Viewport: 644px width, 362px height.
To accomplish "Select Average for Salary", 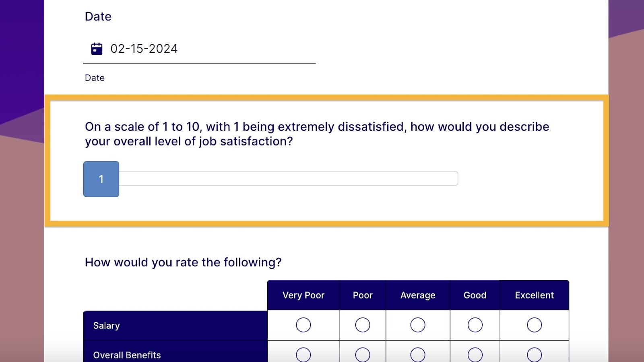I will (x=417, y=325).
